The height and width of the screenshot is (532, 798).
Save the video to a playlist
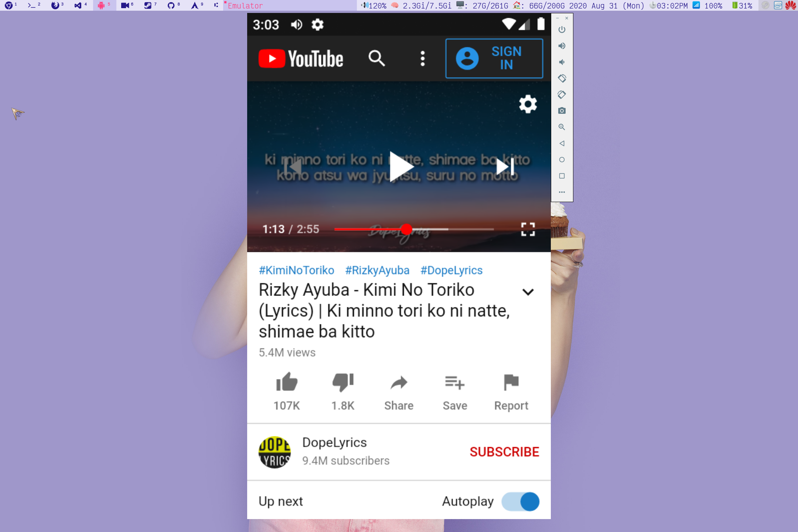tap(455, 383)
